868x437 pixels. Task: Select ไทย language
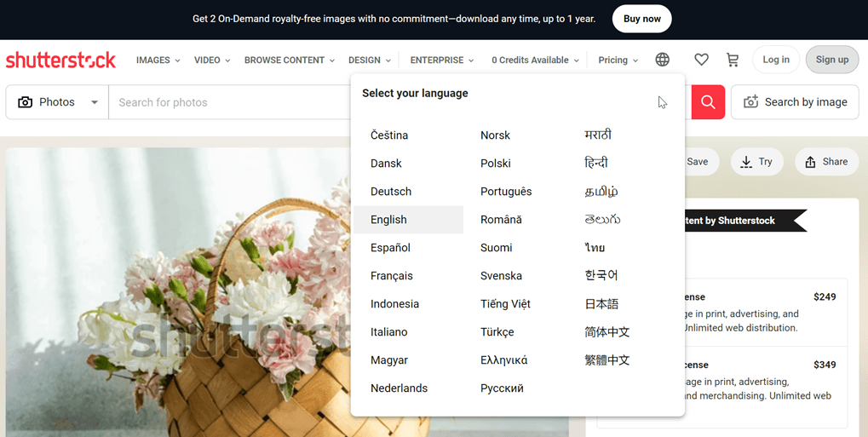click(x=595, y=248)
